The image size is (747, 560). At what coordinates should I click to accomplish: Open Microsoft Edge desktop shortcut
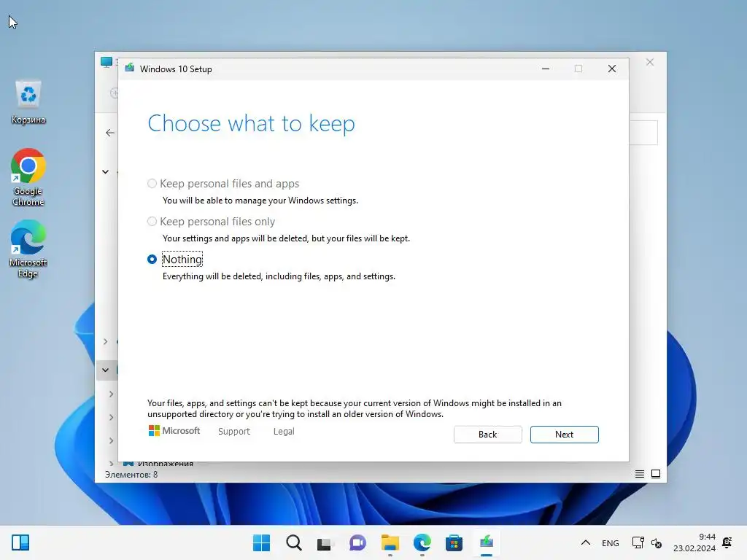(28, 249)
